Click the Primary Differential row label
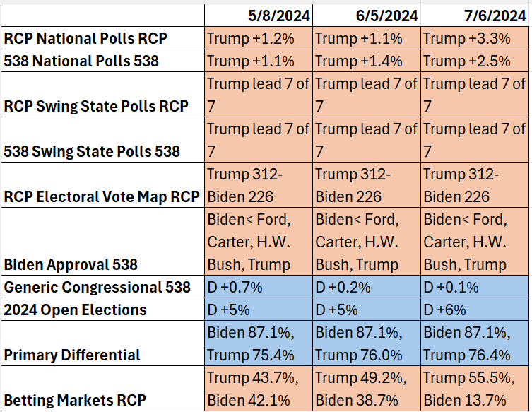 tap(72, 355)
